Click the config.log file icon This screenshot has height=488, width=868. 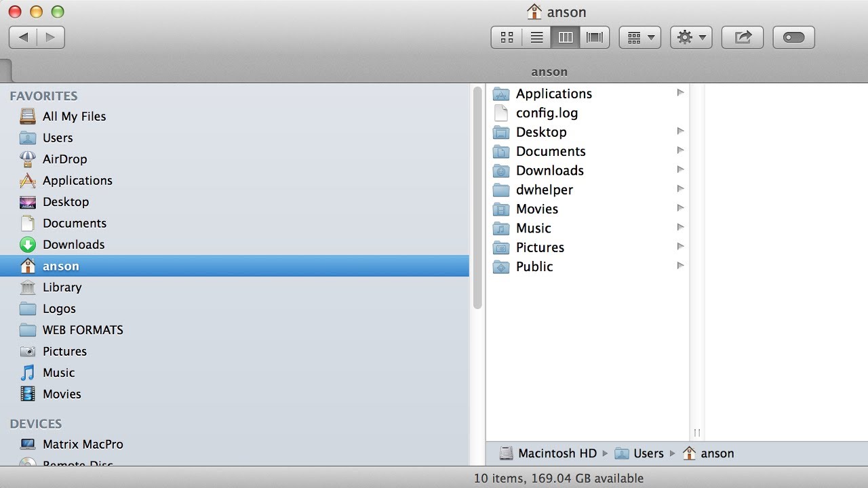[501, 113]
